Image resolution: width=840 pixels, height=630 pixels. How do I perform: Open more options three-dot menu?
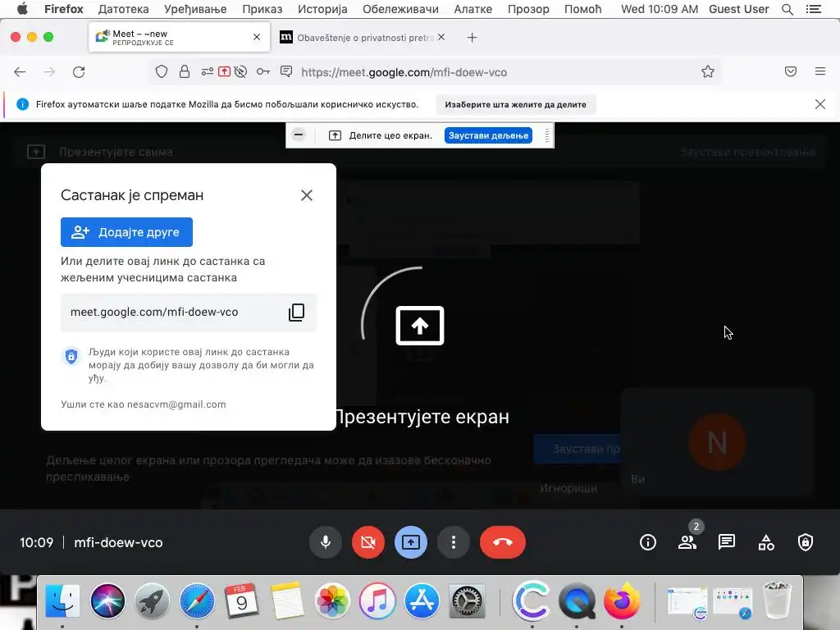coord(454,542)
